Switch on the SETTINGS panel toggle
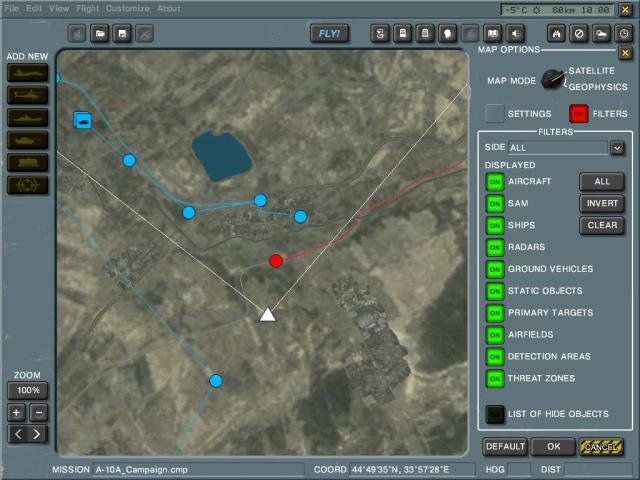 coord(494,113)
